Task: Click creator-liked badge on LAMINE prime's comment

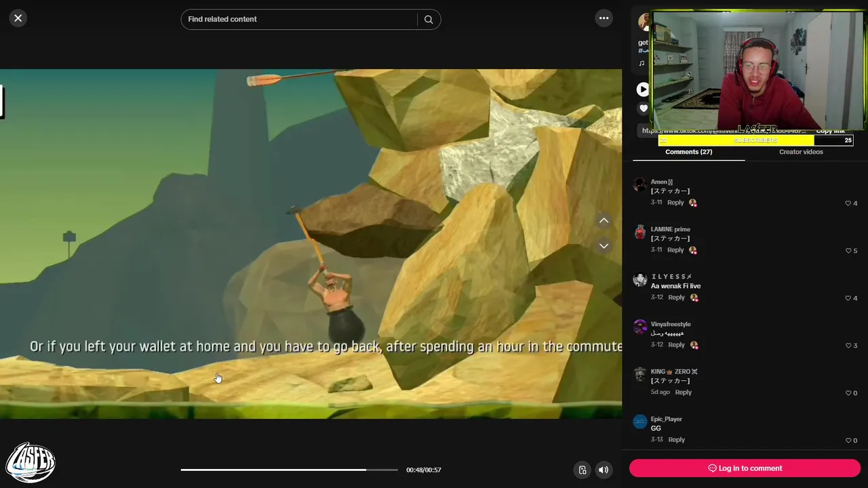Action: pos(692,250)
